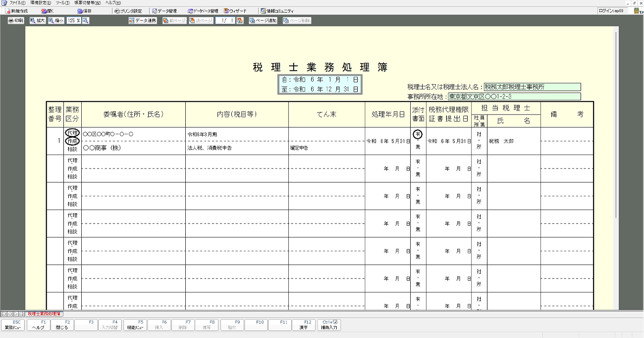Zoom in with the 拡大 button
This screenshot has height=338, width=644.
[37, 21]
